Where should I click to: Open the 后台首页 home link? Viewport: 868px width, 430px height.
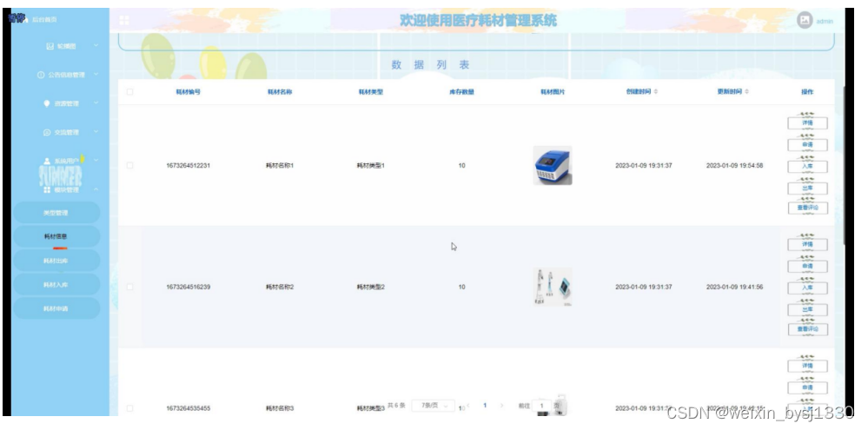44,20
